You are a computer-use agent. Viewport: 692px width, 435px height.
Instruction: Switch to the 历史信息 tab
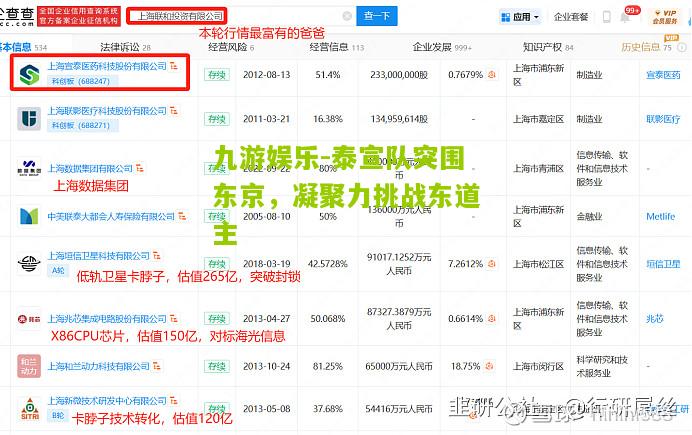[x=646, y=47]
